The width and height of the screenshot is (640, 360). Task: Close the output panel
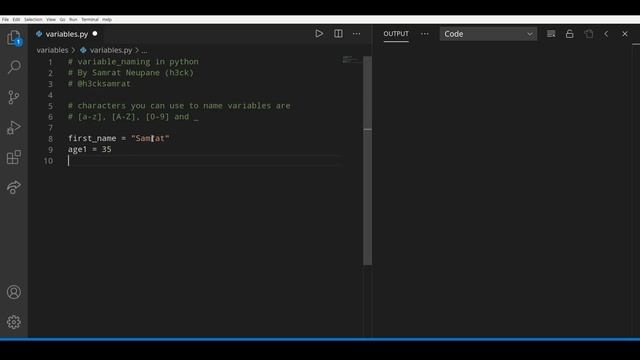point(625,34)
